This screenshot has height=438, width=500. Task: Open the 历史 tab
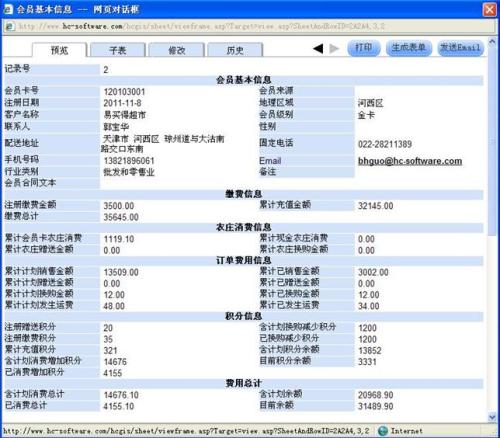click(235, 50)
